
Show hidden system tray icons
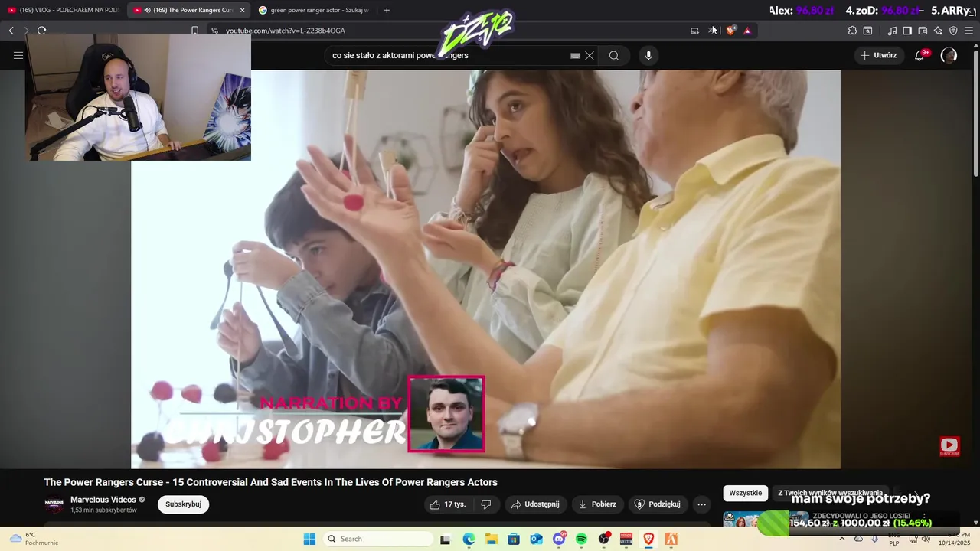click(x=841, y=539)
